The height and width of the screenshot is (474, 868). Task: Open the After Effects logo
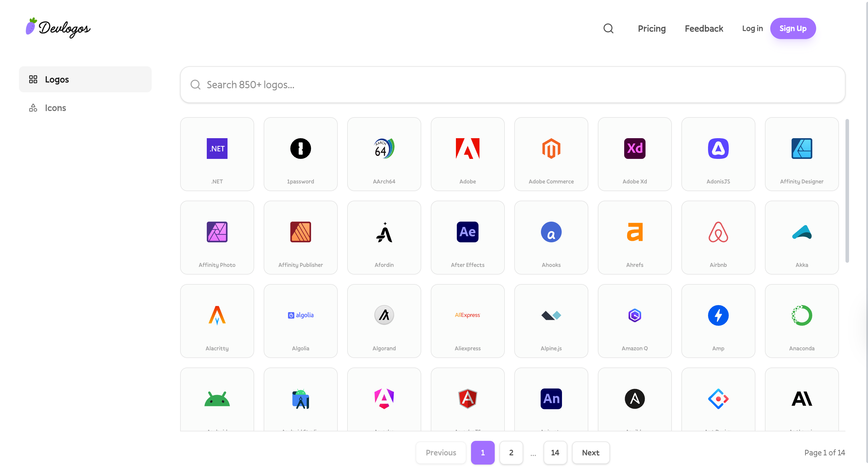pos(467,237)
